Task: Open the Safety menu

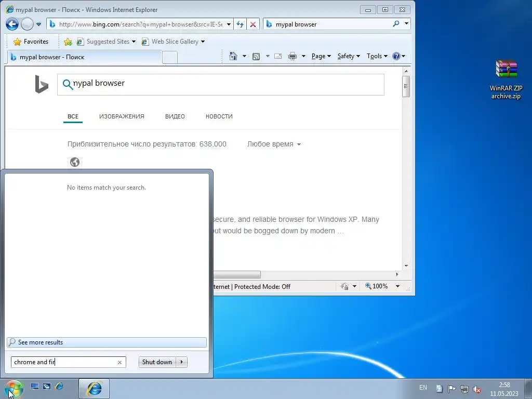Action: tap(349, 56)
